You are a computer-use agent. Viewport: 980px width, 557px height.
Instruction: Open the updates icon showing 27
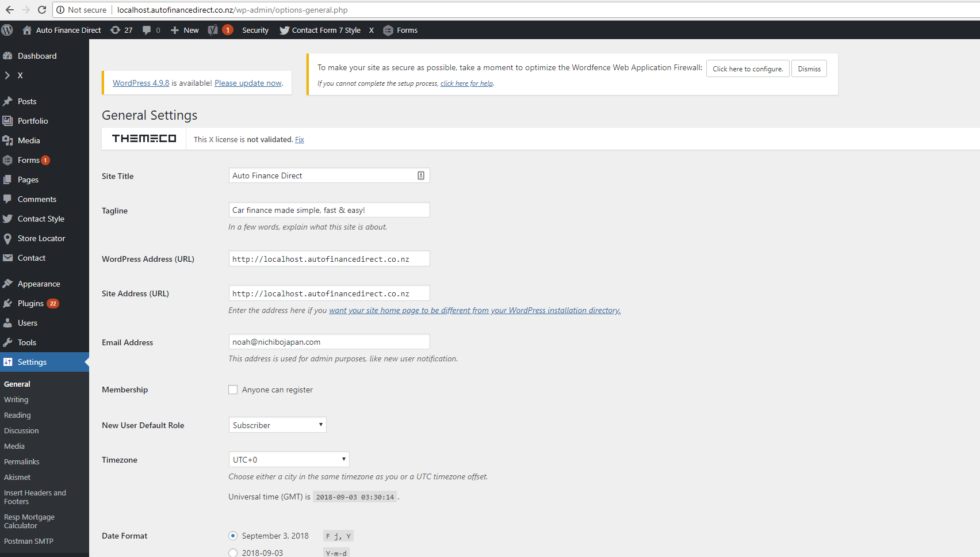click(x=116, y=30)
